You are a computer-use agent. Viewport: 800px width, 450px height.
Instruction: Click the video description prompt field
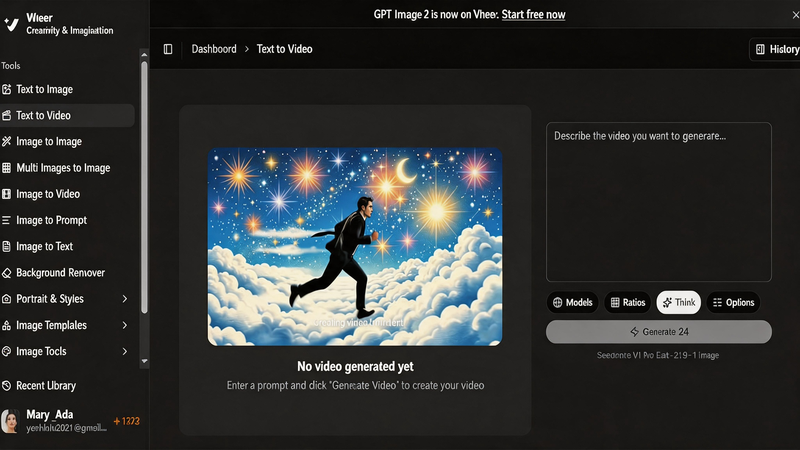[658, 202]
